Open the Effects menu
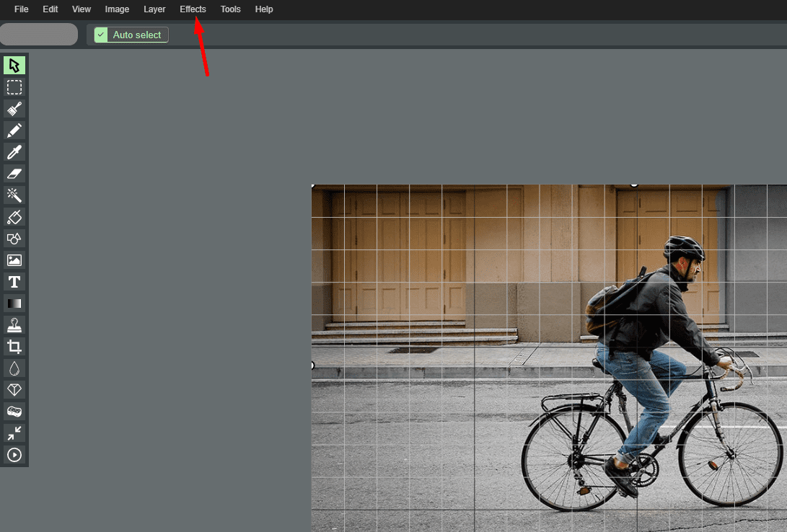The height and width of the screenshot is (532, 787). 193,9
